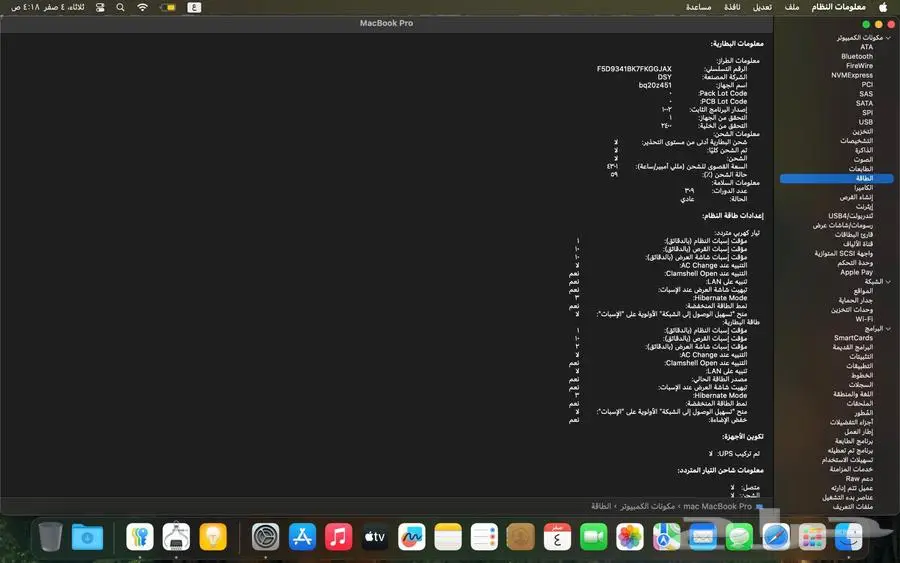Click the device name value bq20z451
Viewport: 900px width, 563px height.
tap(655, 85)
